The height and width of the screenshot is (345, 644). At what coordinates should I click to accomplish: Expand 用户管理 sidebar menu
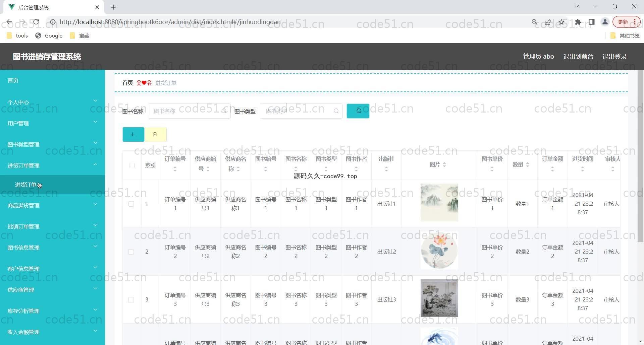click(x=52, y=123)
